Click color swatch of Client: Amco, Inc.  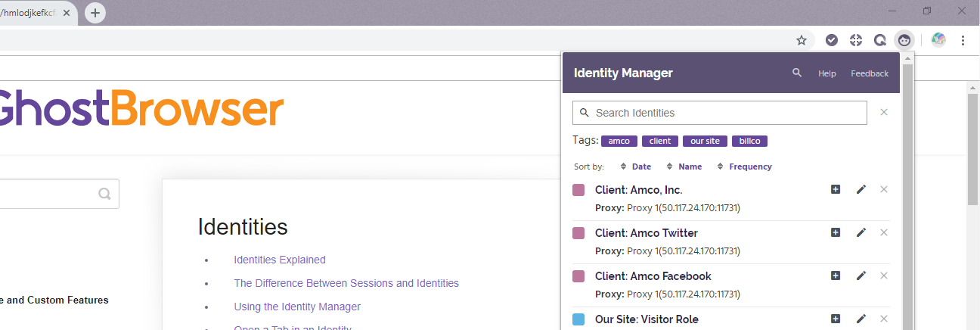[578, 190]
